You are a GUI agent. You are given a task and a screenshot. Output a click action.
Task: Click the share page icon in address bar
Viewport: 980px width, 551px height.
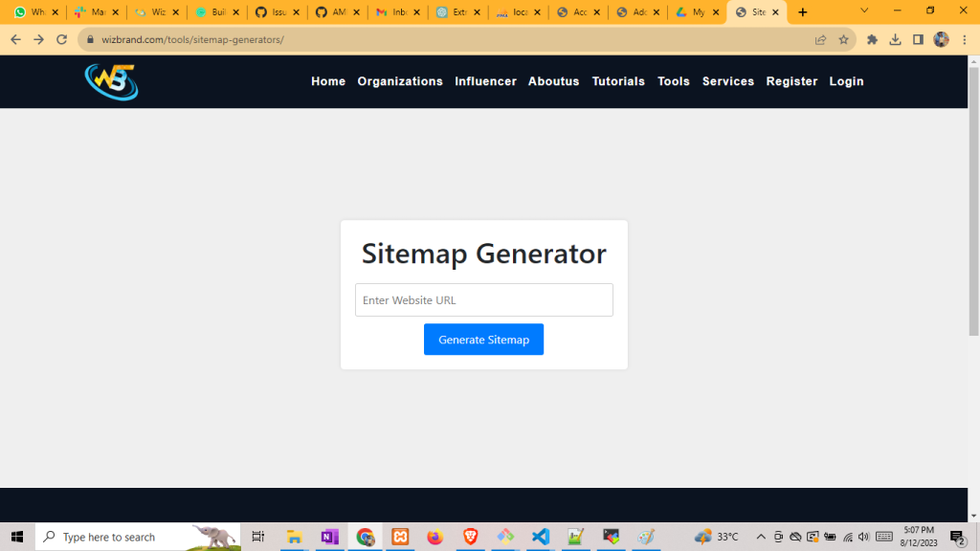click(x=820, y=40)
